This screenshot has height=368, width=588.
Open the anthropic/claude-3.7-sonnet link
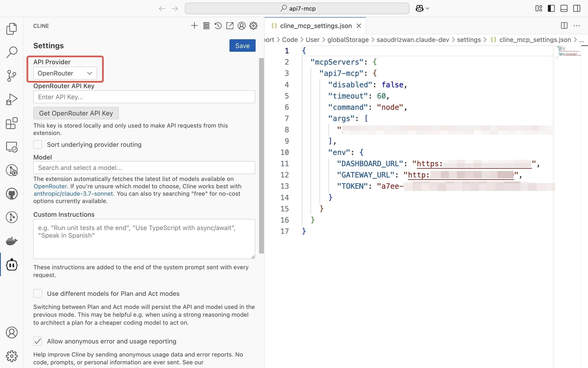point(74,194)
